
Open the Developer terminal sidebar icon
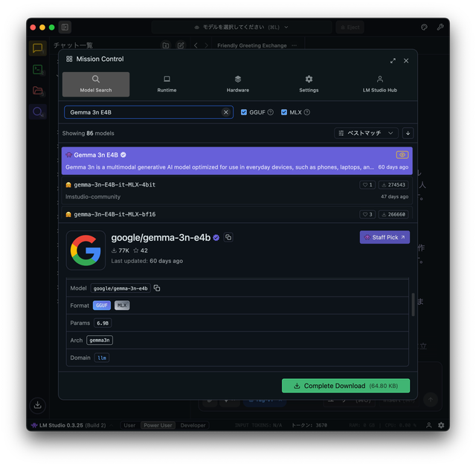(37, 69)
